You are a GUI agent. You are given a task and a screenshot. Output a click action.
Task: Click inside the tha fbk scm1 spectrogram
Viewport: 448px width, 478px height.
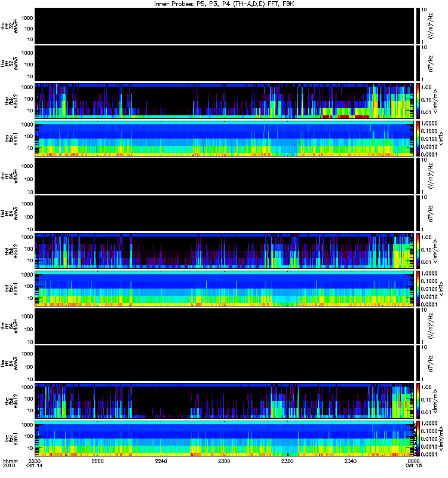click(x=225, y=139)
